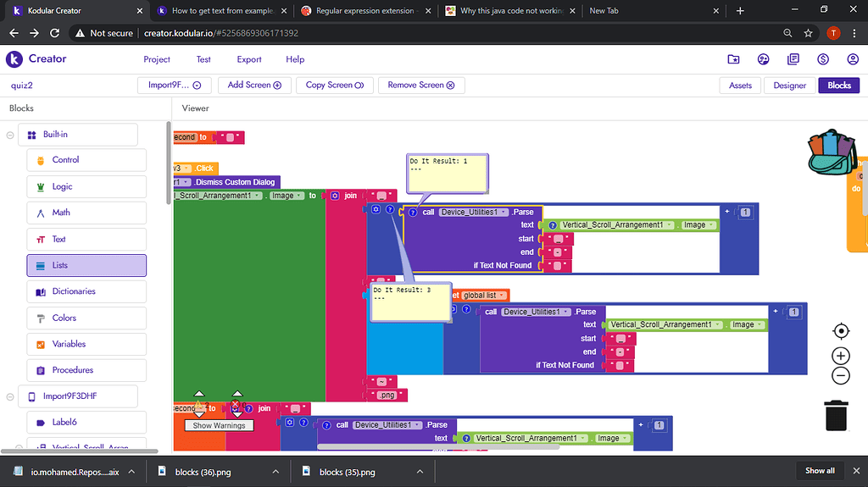The height and width of the screenshot is (487, 868).
Task: Click the Add Screen button
Action: [x=254, y=86]
